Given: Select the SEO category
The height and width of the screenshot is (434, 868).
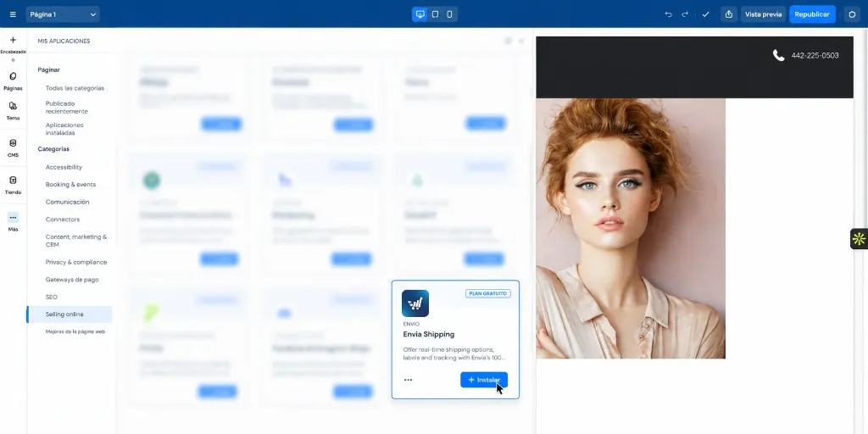Looking at the screenshot, I should [x=52, y=298].
